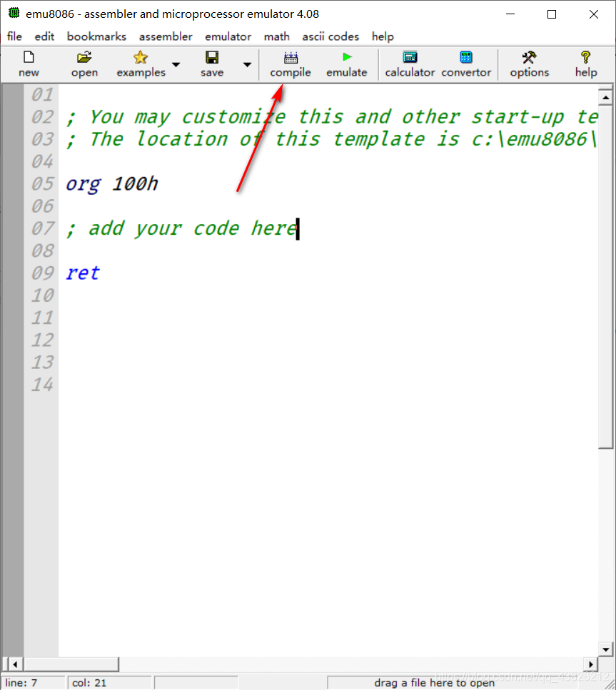Open the options with the hammer icon
616x690 pixels.
pos(529,64)
